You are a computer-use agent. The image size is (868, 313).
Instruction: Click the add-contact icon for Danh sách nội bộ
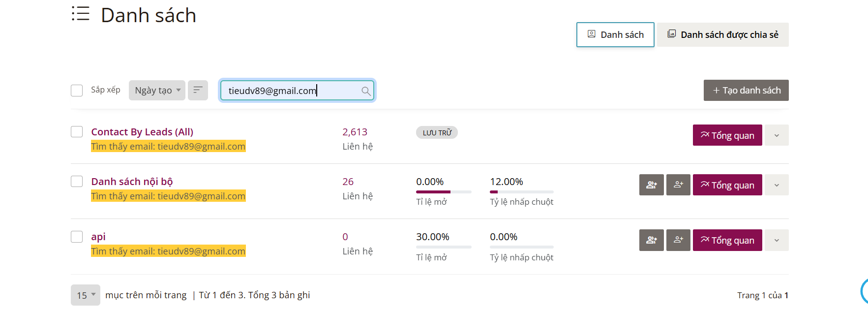pos(678,185)
